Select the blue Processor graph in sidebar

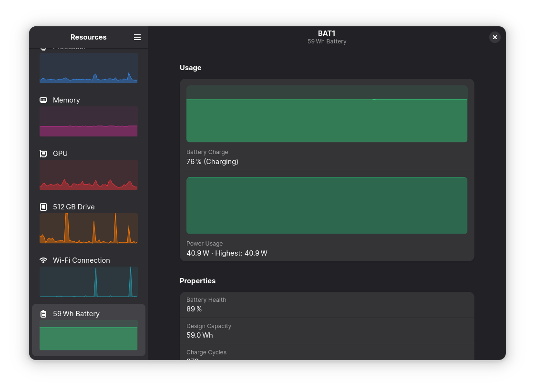[x=89, y=68]
